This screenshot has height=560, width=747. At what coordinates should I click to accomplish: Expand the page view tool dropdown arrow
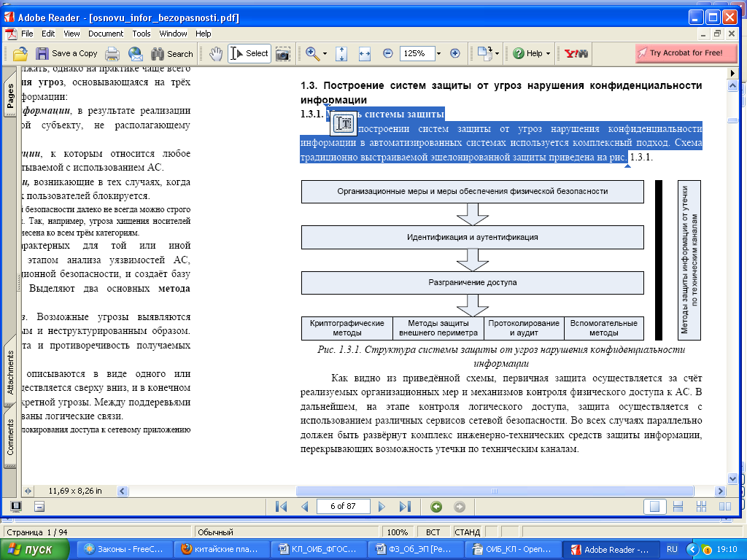tap(498, 54)
